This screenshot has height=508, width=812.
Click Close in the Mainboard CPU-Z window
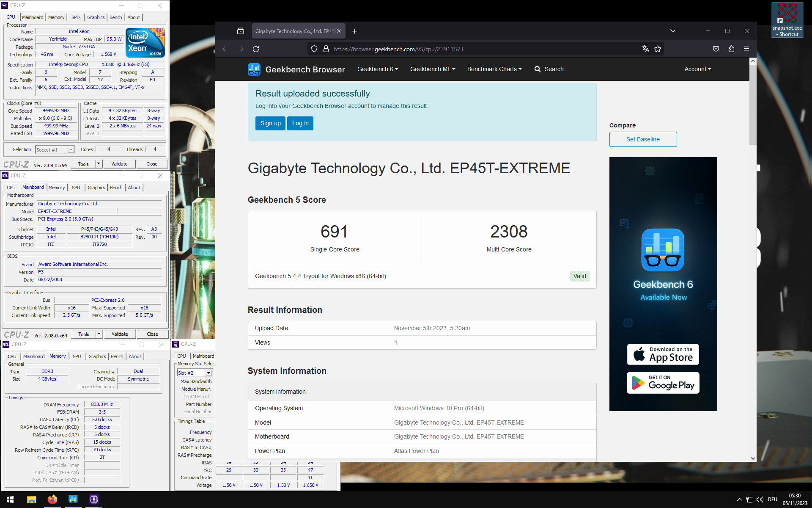152,334
